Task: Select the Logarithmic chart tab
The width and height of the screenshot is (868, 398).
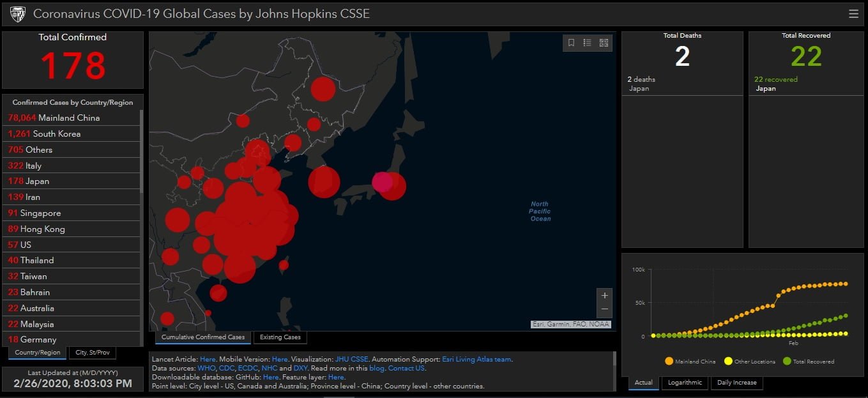Action: tap(685, 383)
